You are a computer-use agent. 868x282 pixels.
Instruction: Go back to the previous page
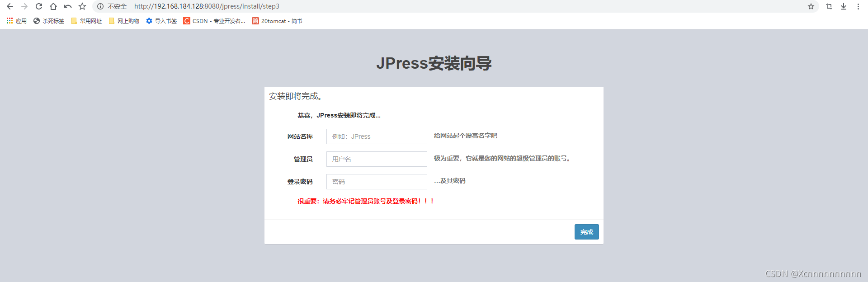click(x=10, y=6)
